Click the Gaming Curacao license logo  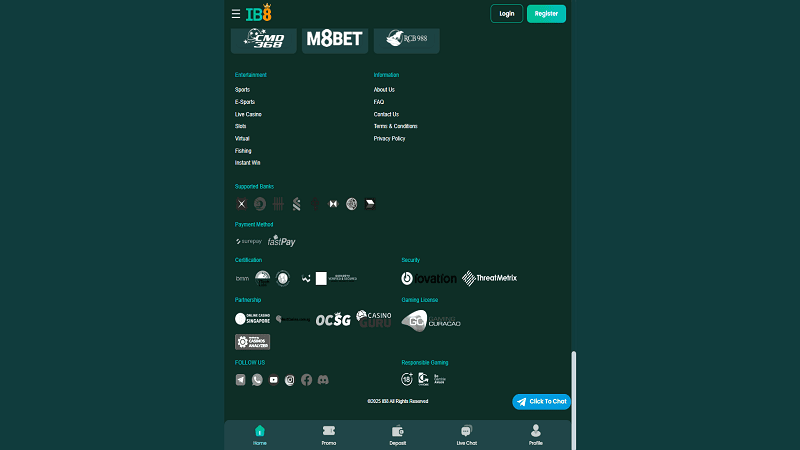pos(431,320)
